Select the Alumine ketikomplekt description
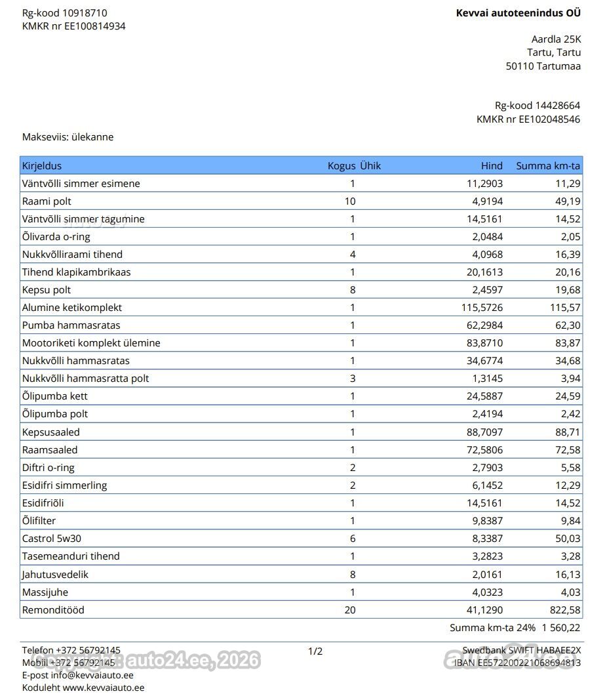Image resolution: width=607 pixels, height=700 pixels. (72, 308)
